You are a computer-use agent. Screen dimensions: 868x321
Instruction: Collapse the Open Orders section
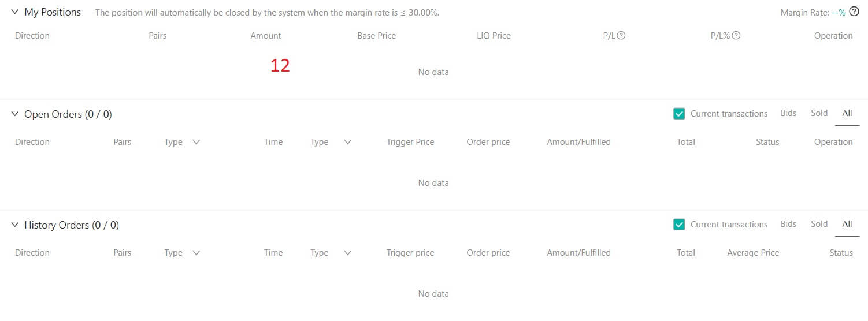pos(15,114)
